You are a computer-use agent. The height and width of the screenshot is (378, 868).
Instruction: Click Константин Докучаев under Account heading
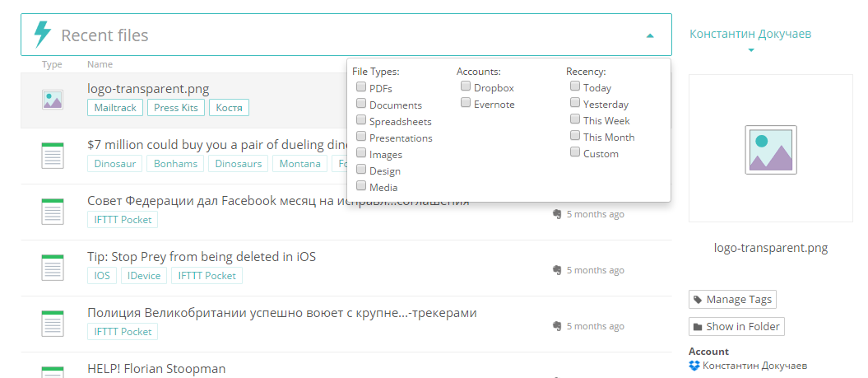[755, 366]
